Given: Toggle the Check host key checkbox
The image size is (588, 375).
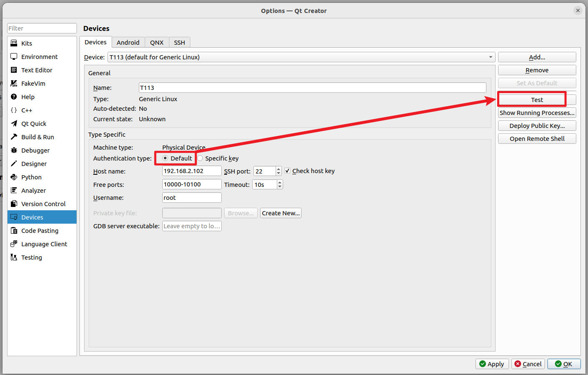Looking at the screenshot, I should click(x=287, y=171).
